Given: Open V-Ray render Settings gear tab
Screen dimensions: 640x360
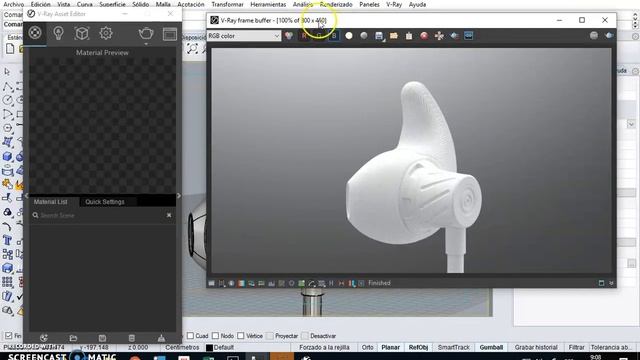Looking at the screenshot, I should click(x=106, y=33).
